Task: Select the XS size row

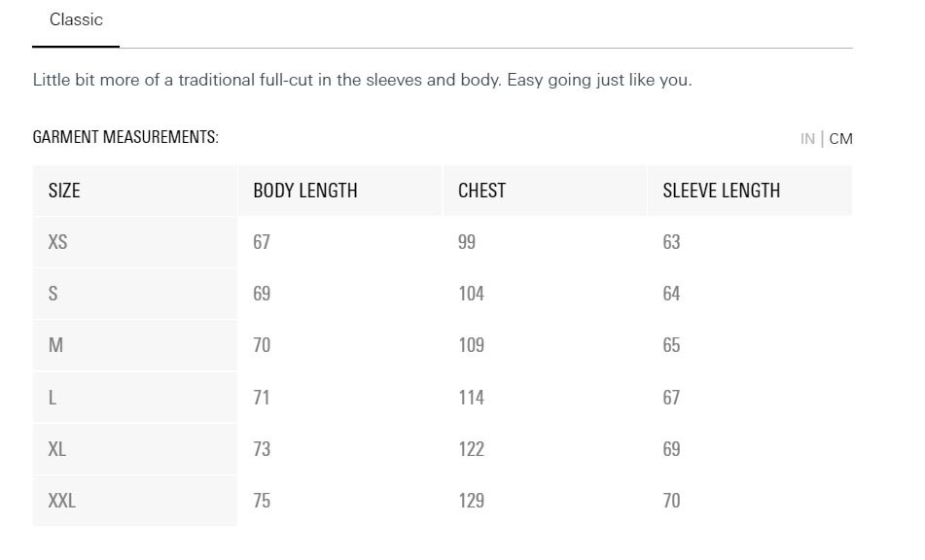Action: click(x=442, y=242)
